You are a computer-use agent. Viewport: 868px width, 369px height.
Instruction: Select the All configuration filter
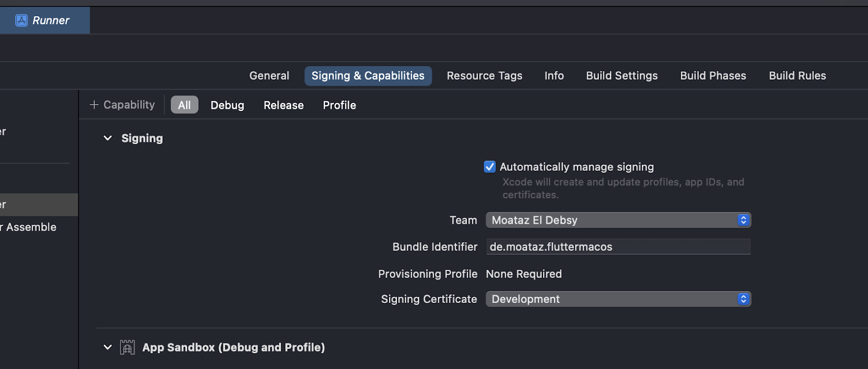[x=184, y=105]
